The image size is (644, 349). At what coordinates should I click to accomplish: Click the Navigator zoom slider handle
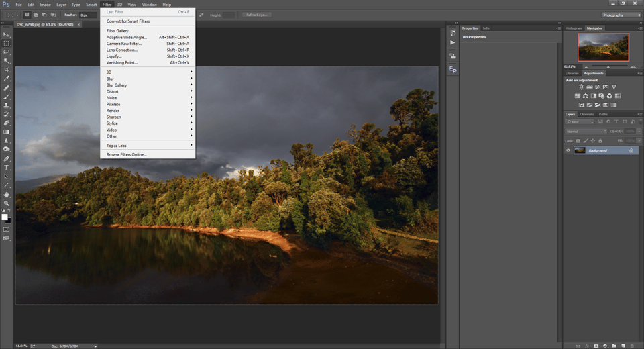click(x=608, y=66)
